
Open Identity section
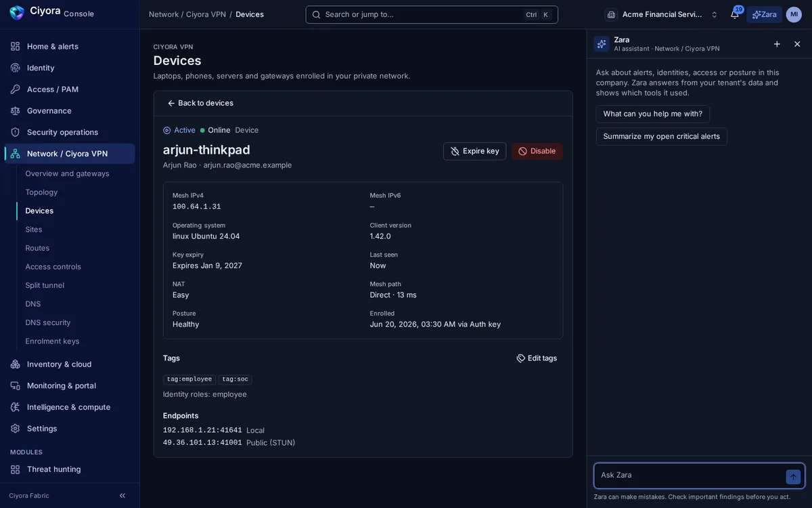[70, 68]
